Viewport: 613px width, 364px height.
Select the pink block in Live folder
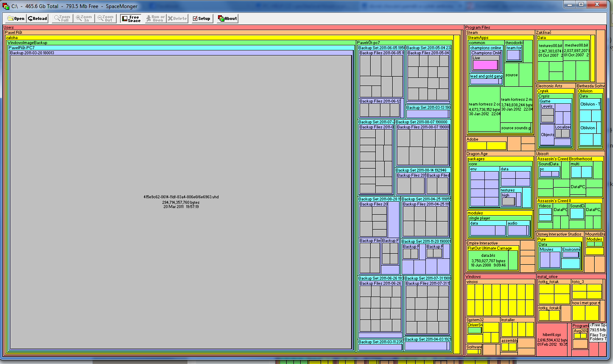pos(485,65)
